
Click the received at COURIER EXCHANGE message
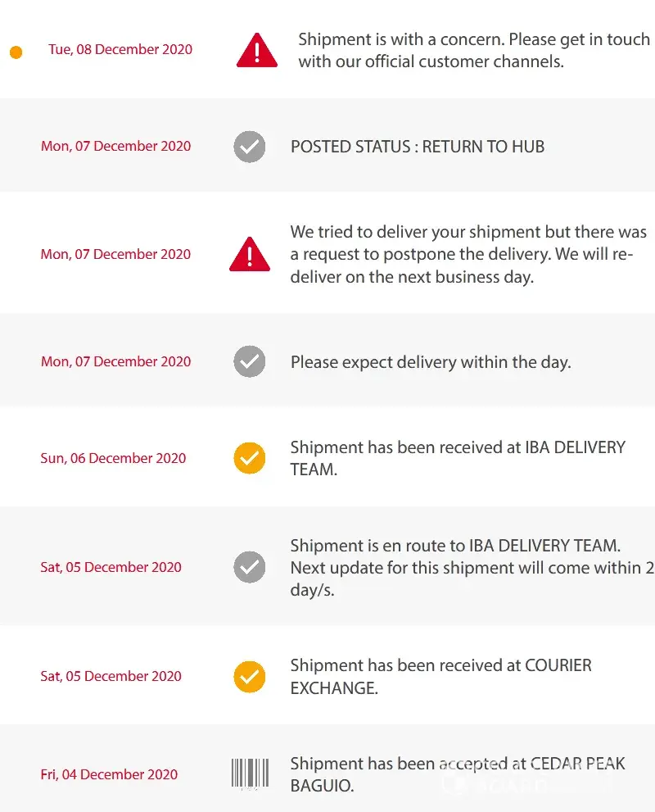tap(440, 676)
